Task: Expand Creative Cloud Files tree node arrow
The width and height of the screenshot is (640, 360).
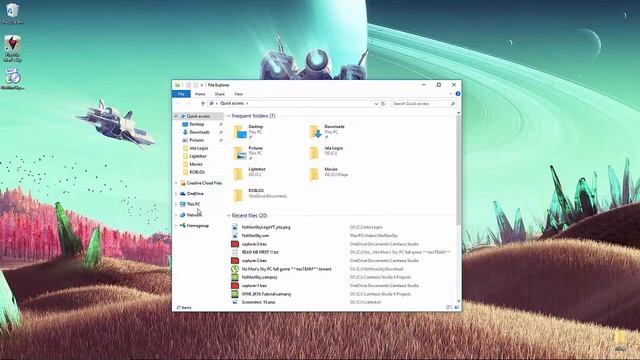Action: coord(176,183)
